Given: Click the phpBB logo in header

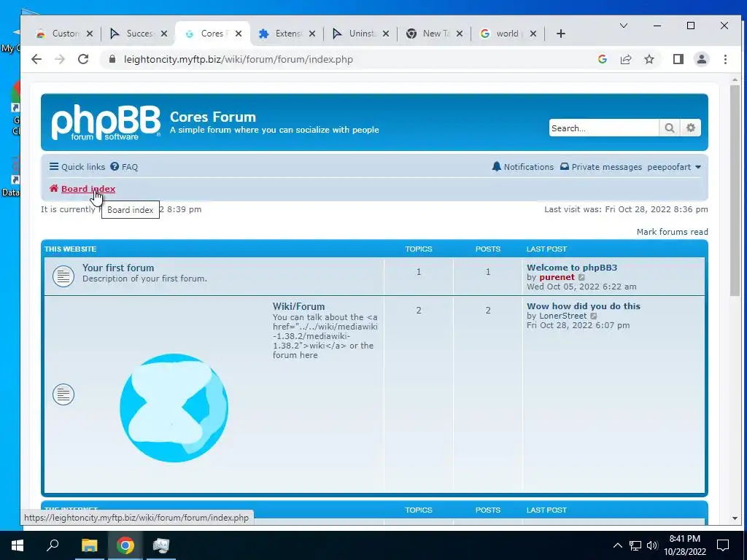Looking at the screenshot, I should (x=106, y=122).
